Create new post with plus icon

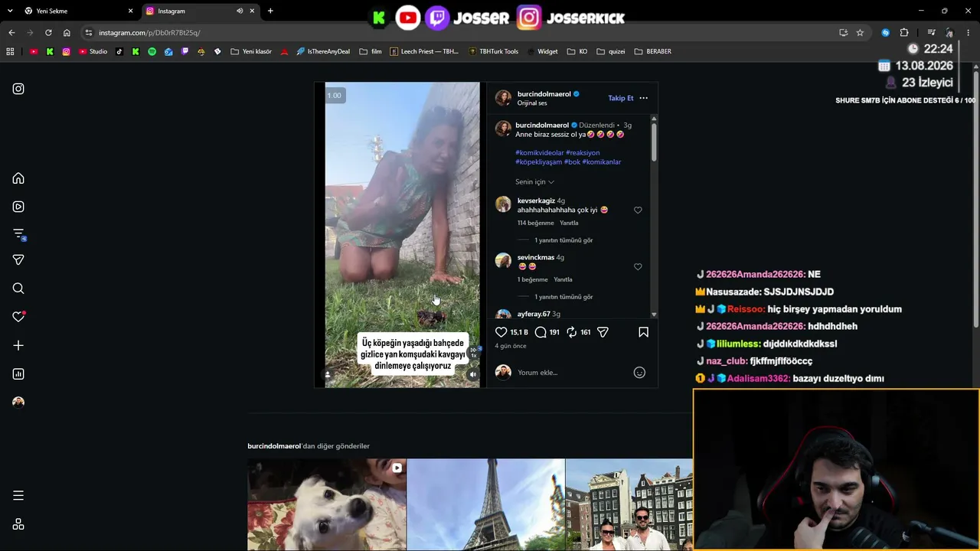pyautogui.click(x=18, y=345)
